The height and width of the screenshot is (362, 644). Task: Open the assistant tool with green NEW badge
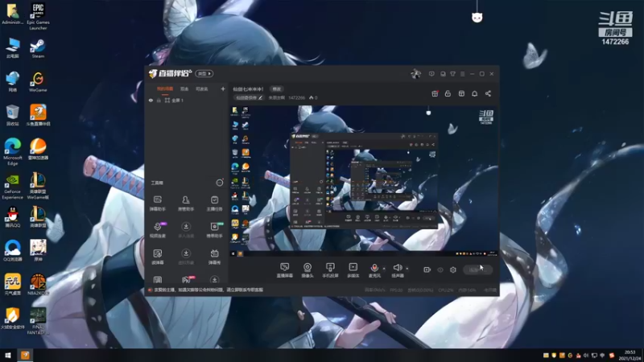[x=214, y=229]
